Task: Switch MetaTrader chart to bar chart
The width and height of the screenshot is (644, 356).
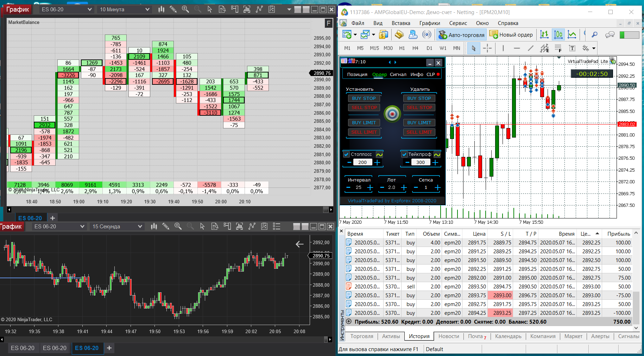Action: pos(544,34)
